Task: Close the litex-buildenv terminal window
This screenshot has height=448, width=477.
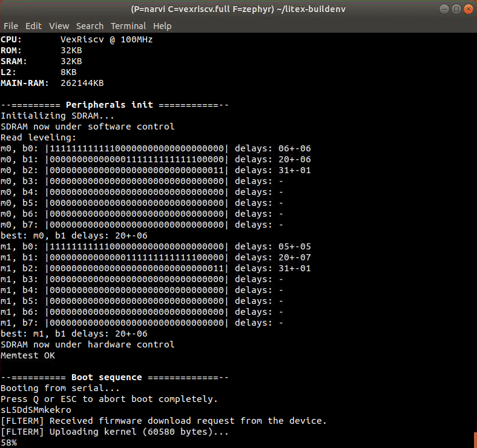Action: click(467, 9)
